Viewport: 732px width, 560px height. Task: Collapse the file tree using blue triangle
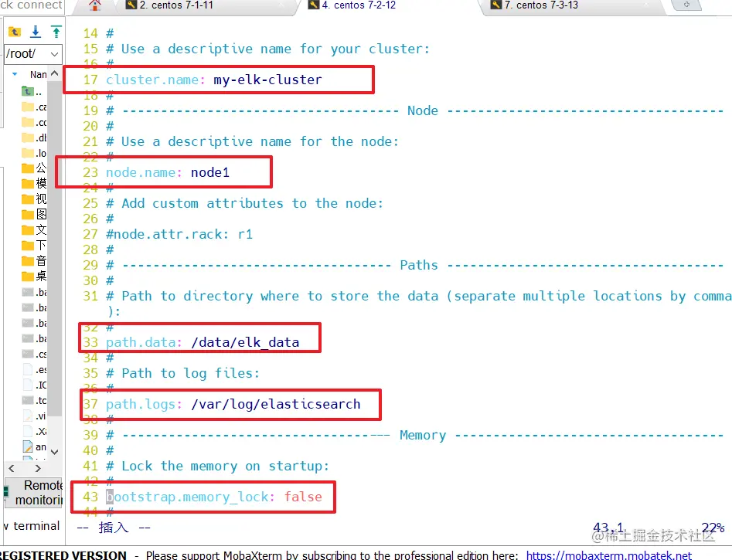click(x=15, y=74)
